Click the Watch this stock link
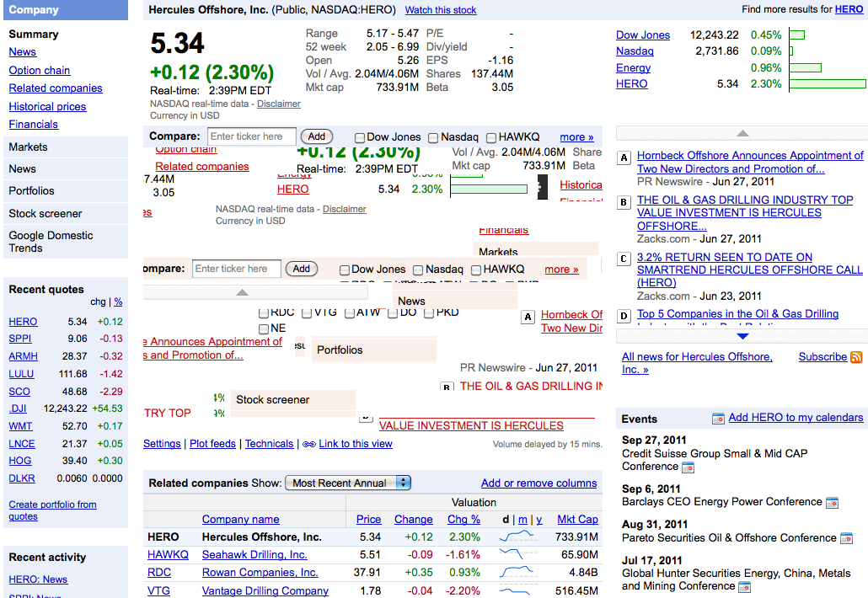 pos(441,10)
